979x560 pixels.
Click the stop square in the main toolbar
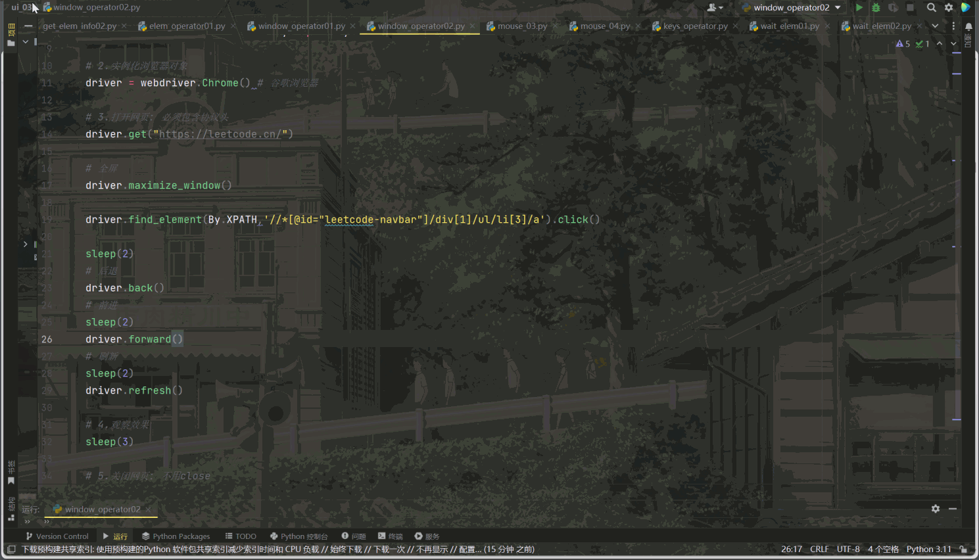click(x=910, y=7)
